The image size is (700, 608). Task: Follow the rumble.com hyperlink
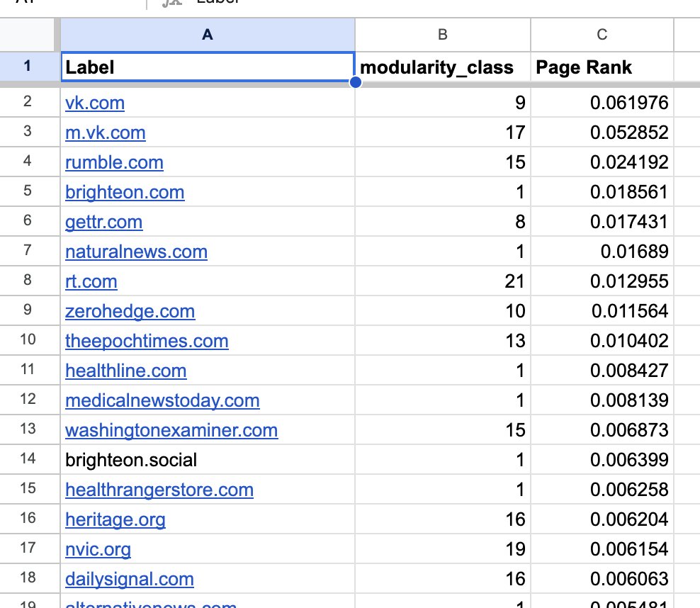click(114, 162)
